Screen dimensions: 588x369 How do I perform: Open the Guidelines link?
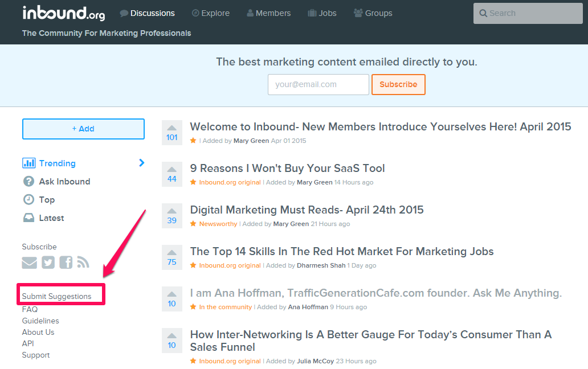pyautogui.click(x=40, y=321)
